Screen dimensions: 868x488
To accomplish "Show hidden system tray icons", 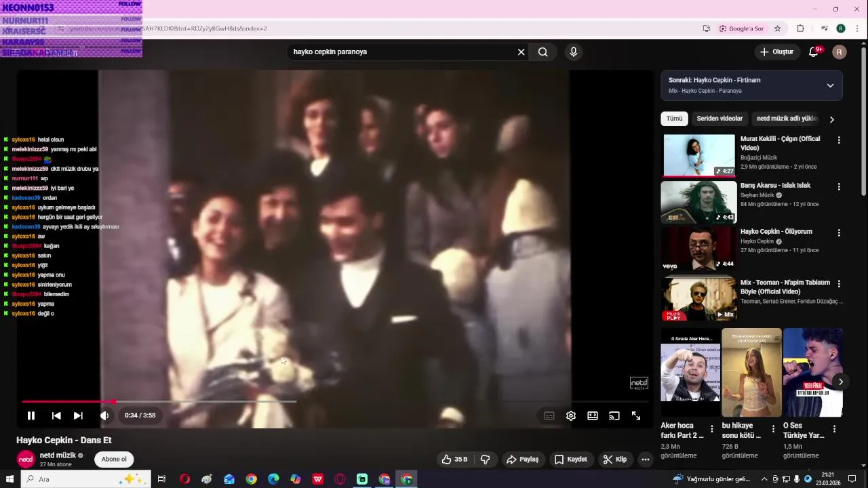I will click(x=764, y=479).
